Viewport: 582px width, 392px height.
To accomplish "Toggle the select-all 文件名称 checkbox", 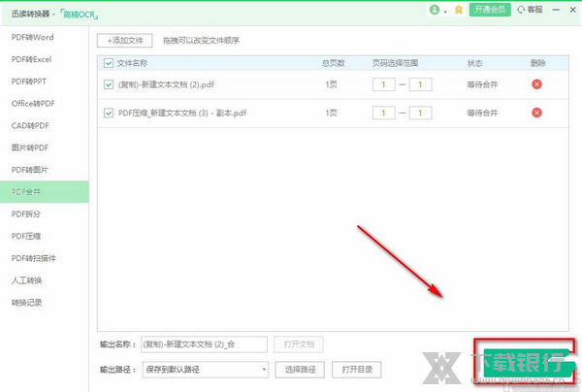I will (109, 63).
